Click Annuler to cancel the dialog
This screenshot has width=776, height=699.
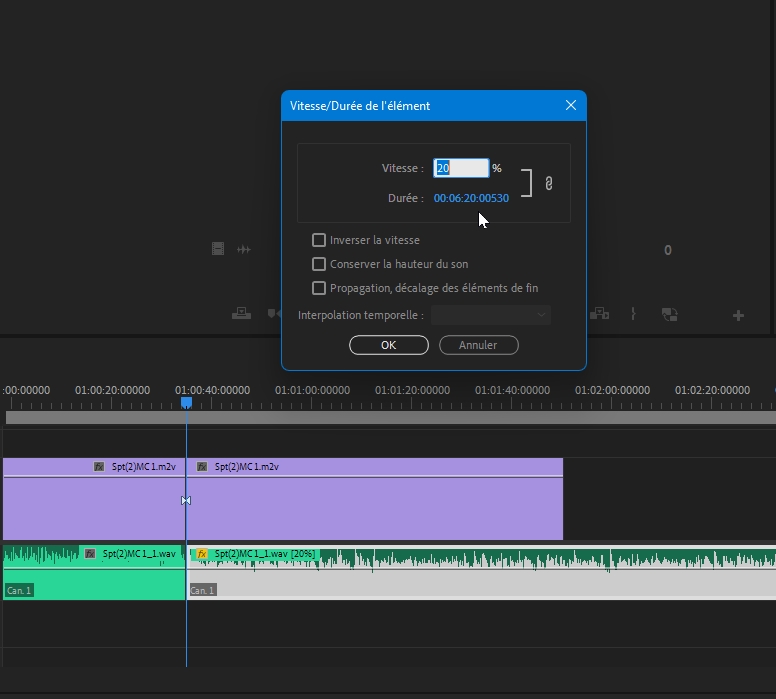click(x=478, y=345)
